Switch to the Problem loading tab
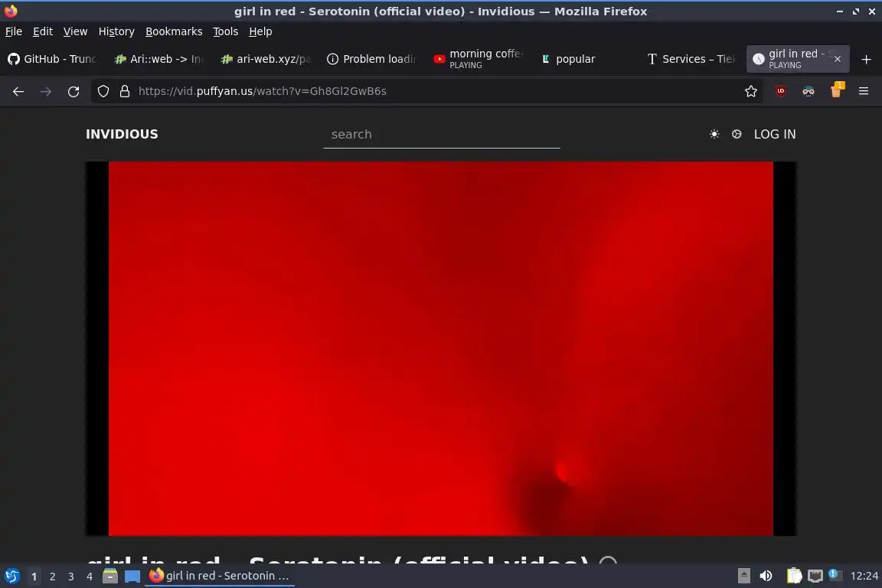Screen dimensions: 882x588 click(x=371, y=59)
